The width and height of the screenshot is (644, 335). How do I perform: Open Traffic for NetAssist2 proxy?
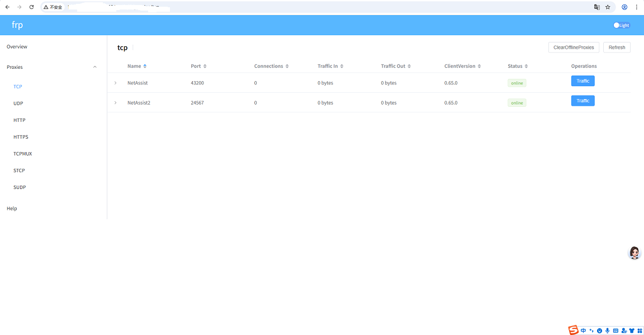(x=583, y=101)
